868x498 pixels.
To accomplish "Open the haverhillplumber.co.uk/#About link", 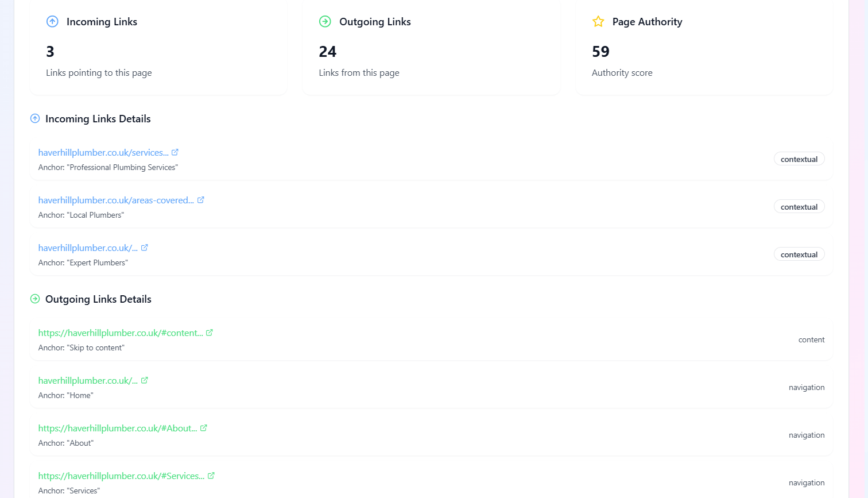I will (x=118, y=428).
